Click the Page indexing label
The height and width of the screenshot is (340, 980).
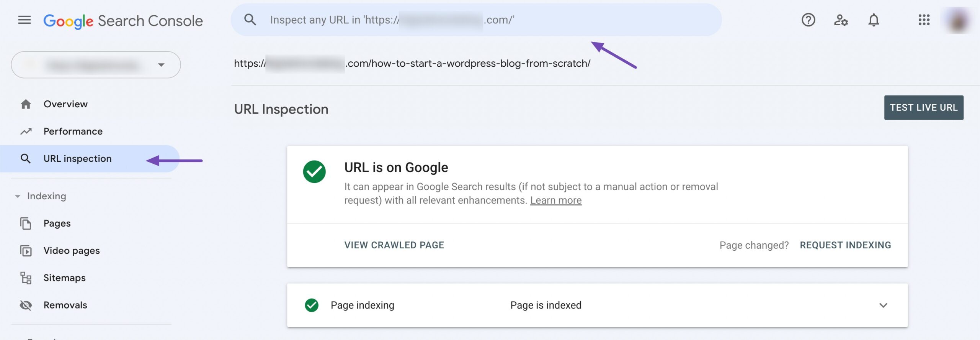(x=362, y=305)
